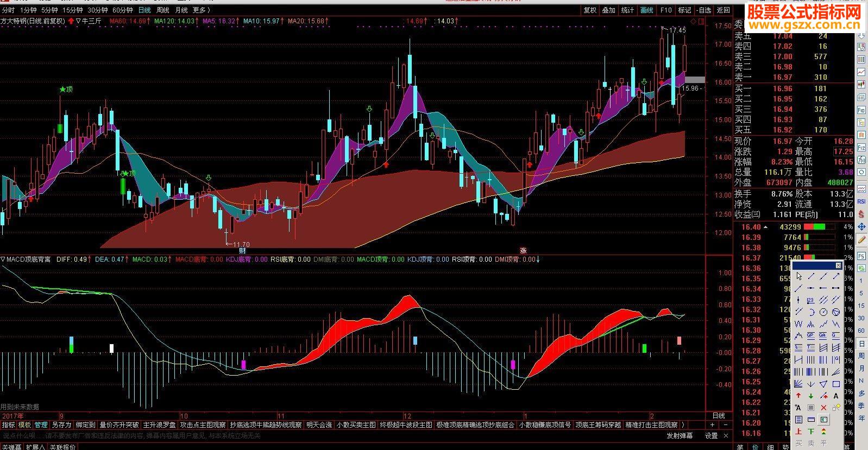This screenshot has height=450, width=868.
Task: Choose the W-wave pattern drawing tool
Action: tap(798, 324)
